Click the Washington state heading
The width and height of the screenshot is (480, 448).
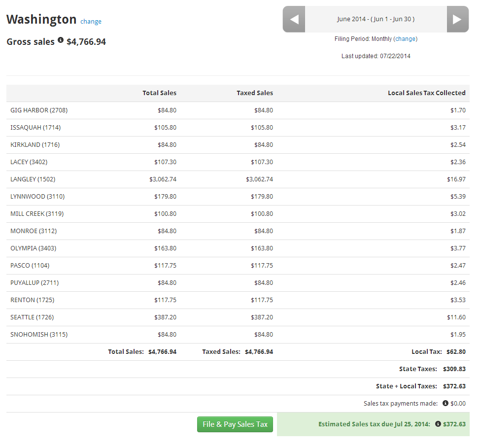click(x=41, y=20)
